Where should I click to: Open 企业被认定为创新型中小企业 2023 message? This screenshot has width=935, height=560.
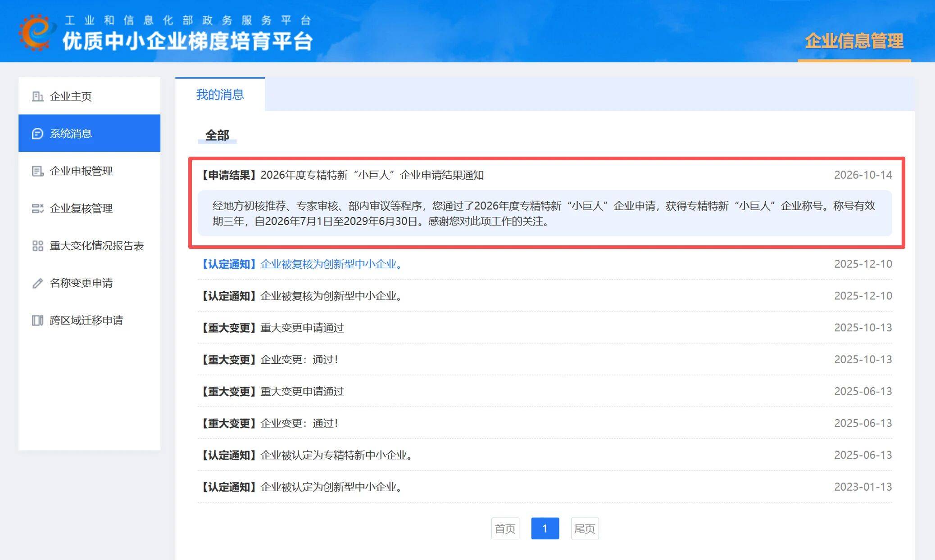tap(301, 487)
